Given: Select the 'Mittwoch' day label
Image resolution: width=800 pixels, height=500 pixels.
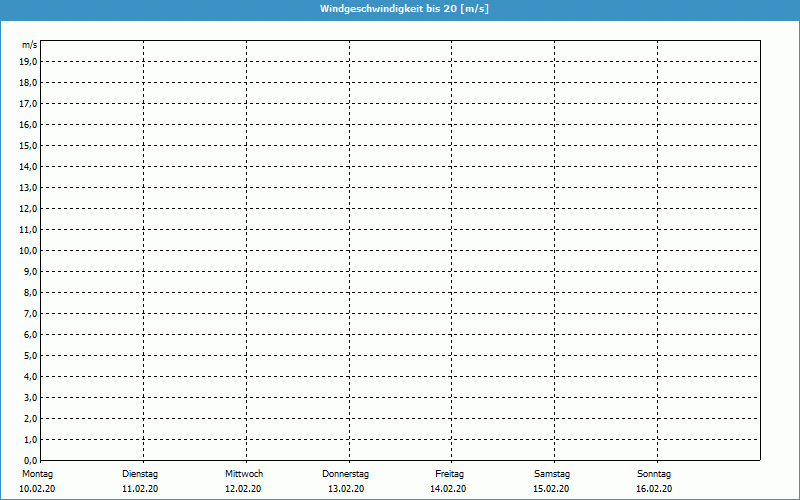Looking at the screenshot, I should pos(244,474).
